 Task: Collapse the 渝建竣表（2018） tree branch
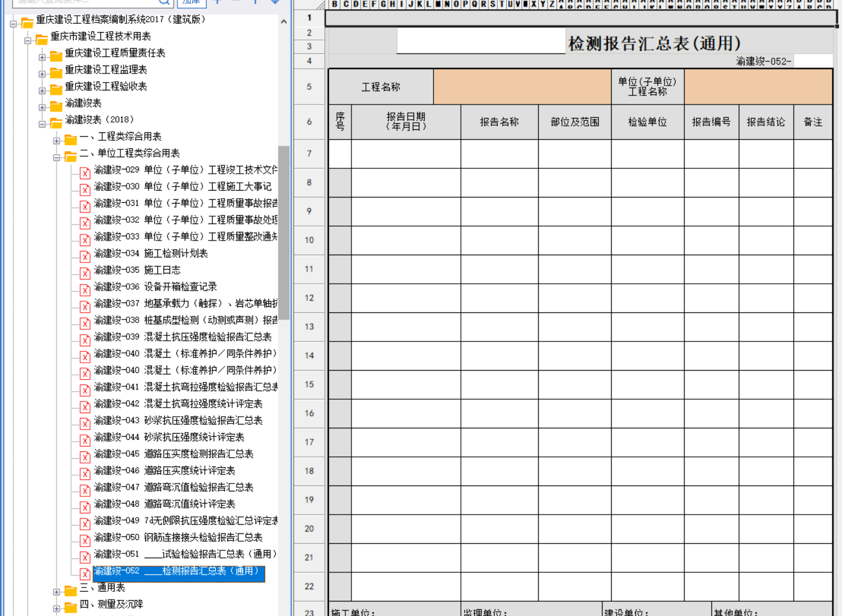[42, 124]
